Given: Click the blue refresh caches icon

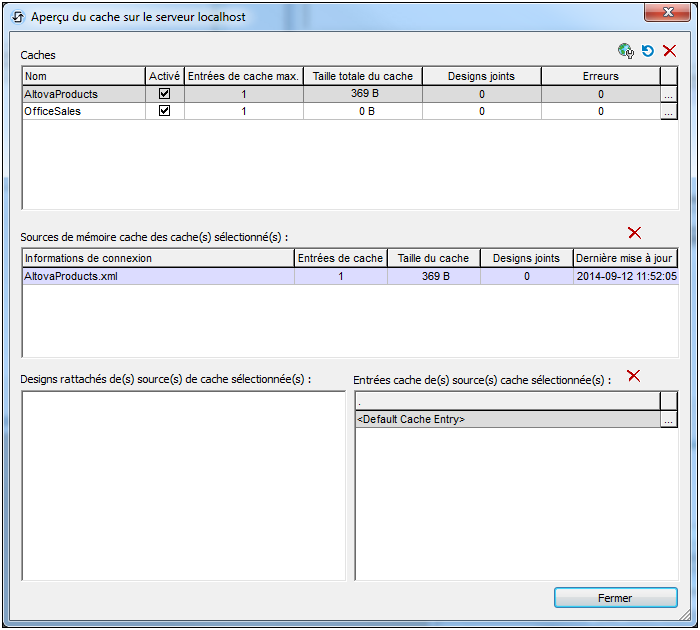Looking at the screenshot, I should point(648,51).
